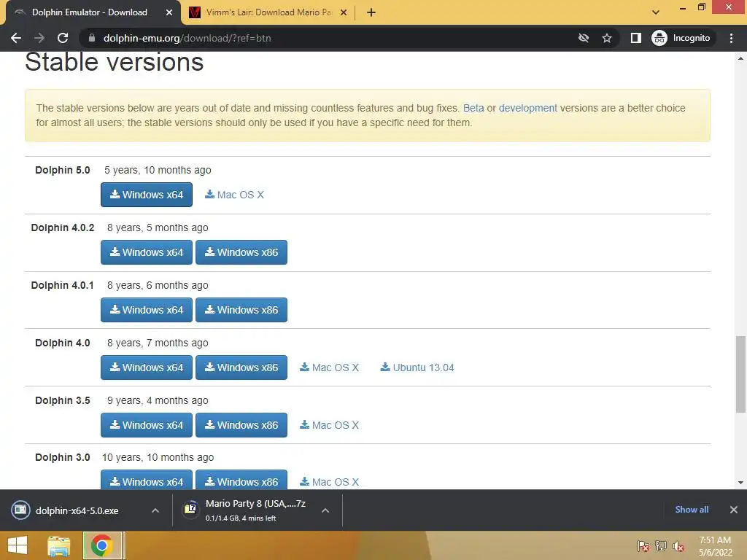
Task: Expand options for dolphin-x64-5.0.exe download
Action: click(x=155, y=510)
